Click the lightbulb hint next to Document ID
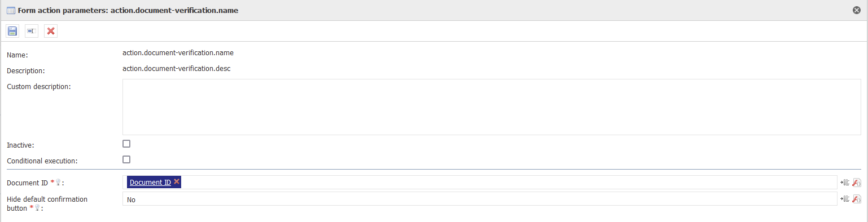868x222 pixels. pos(58,183)
